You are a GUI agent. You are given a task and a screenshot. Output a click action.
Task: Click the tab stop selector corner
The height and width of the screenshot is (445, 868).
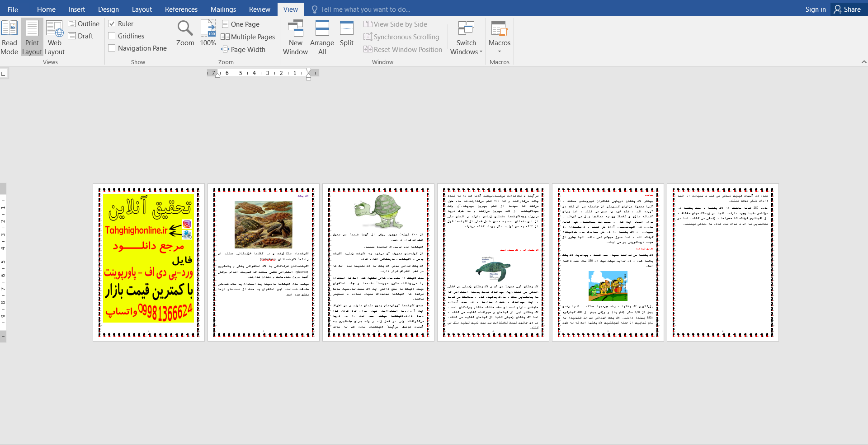click(4, 73)
